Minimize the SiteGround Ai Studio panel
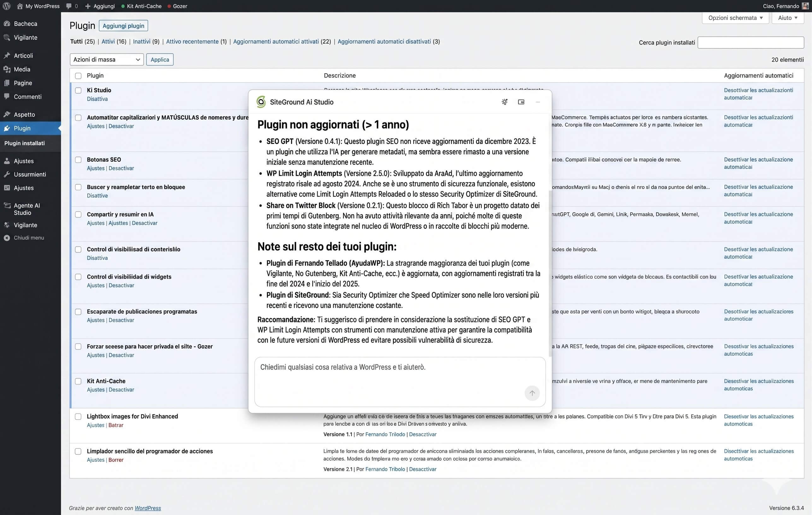This screenshot has width=812, height=515. [x=538, y=102]
